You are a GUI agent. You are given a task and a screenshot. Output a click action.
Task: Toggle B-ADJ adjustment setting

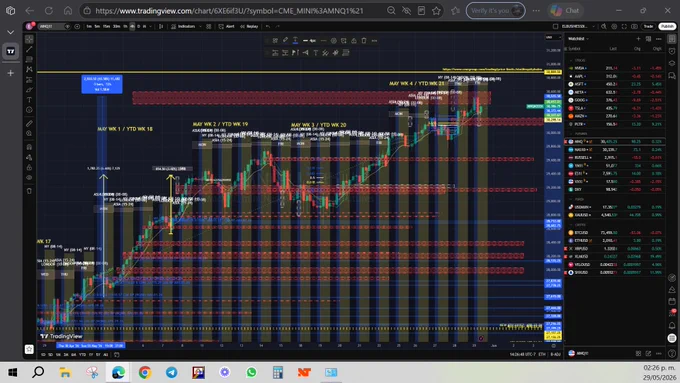[x=556, y=354]
